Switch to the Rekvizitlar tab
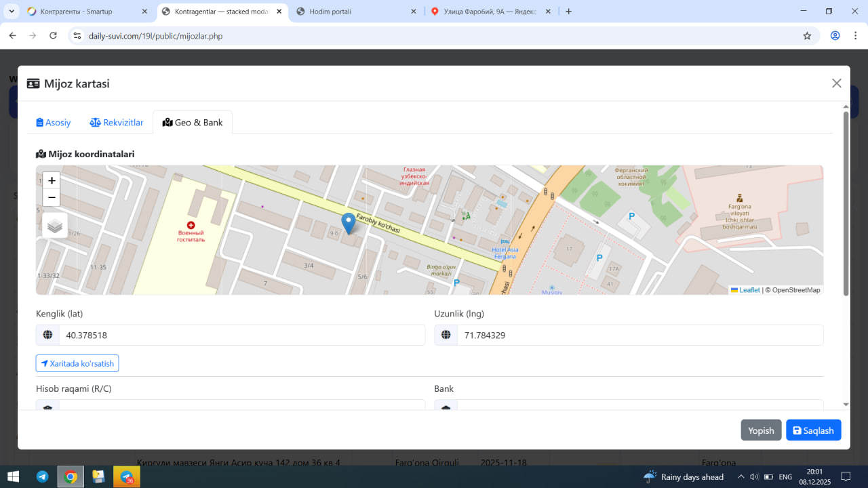The width and height of the screenshot is (868, 488). [117, 123]
